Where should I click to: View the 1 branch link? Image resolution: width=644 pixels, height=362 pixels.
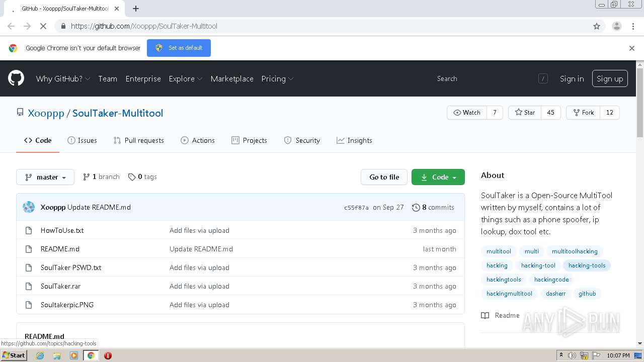[x=101, y=177]
